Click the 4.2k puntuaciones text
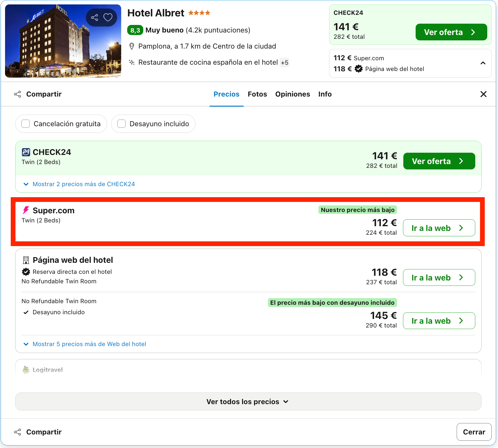 click(218, 30)
